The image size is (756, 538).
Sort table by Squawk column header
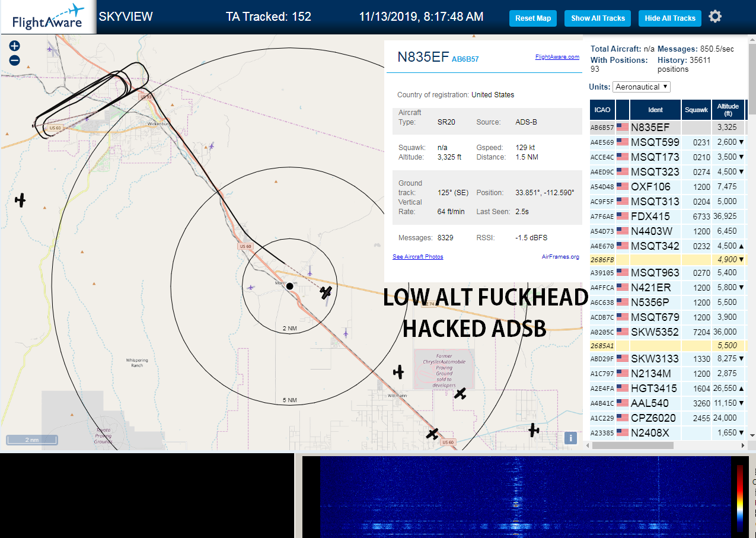696,110
